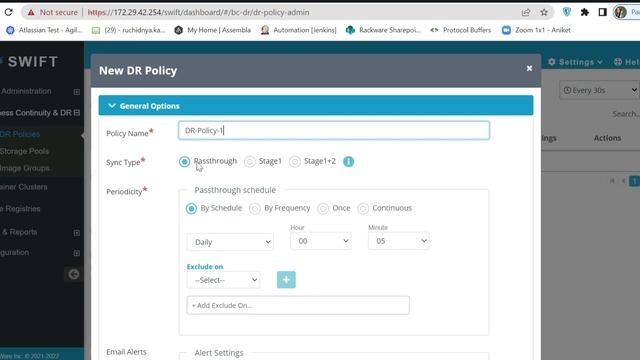Collapse the Business Continuity & DR section

click(x=76, y=113)
